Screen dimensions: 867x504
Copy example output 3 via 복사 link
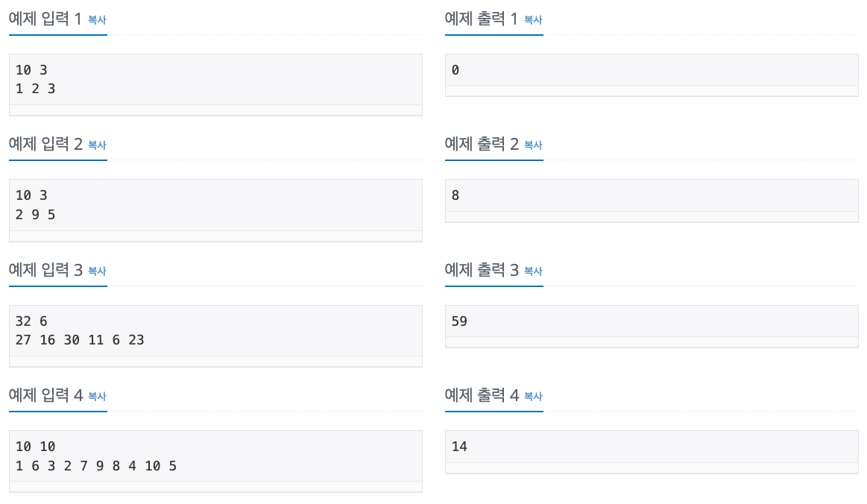(533, 271)
